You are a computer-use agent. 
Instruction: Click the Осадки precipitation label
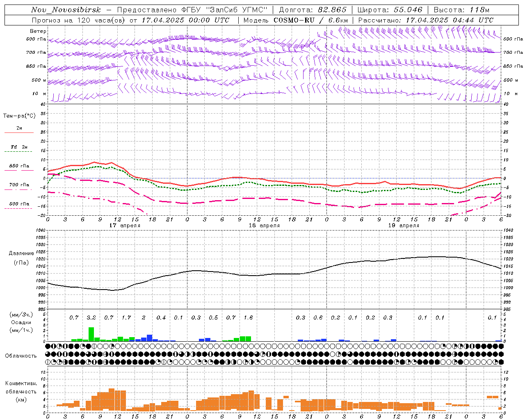coord(21,322)
